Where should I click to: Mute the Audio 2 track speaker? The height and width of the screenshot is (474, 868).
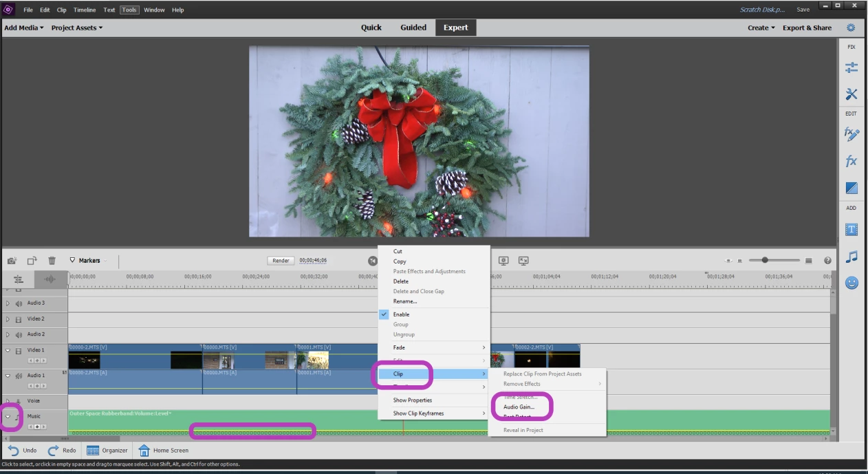point(19,334)
